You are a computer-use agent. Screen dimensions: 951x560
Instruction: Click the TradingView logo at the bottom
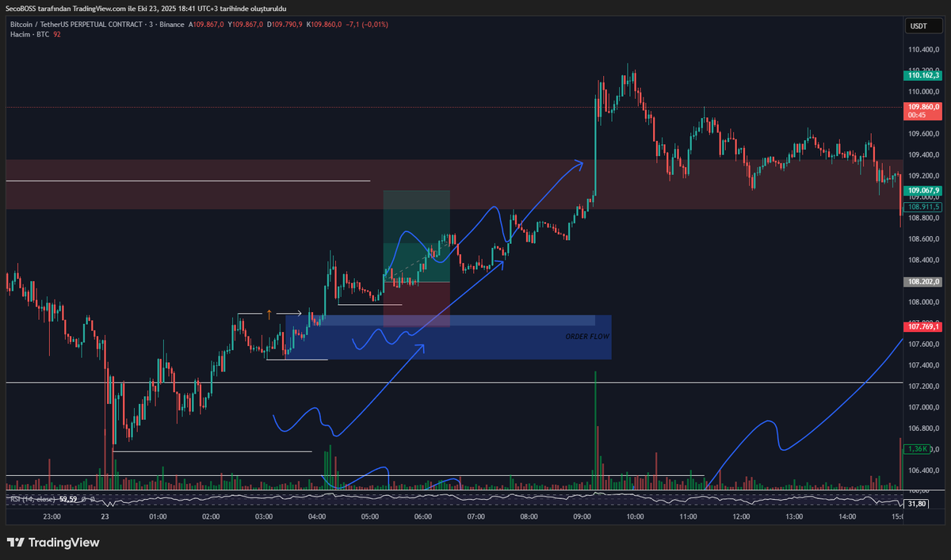coord(53,543)
